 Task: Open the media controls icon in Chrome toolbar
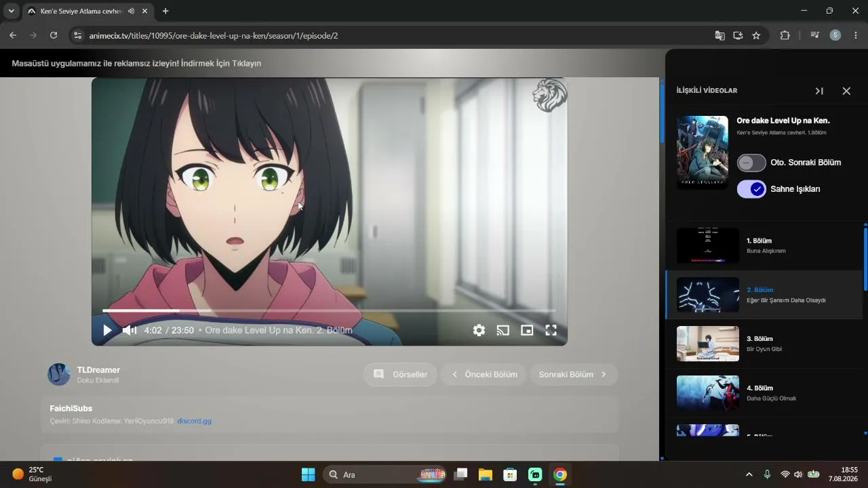tap(815, 35)
